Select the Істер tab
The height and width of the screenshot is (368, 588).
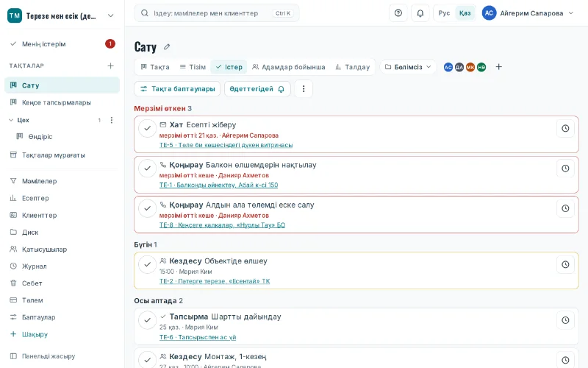pyautogui.click(x=229, y=67)
